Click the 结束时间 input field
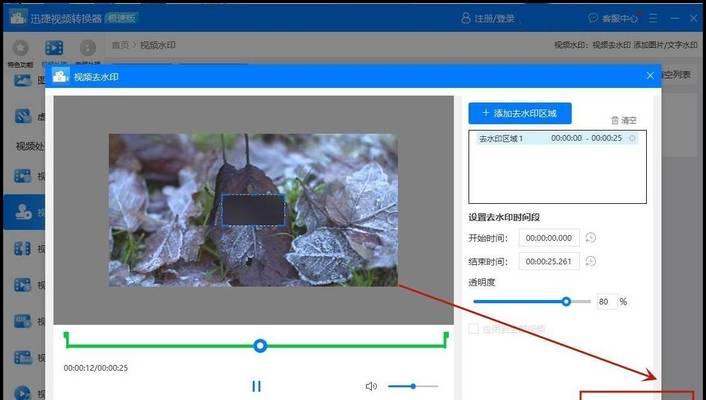Image resolution: width=706 pixels, height=400 pixels. pos(549,261)
